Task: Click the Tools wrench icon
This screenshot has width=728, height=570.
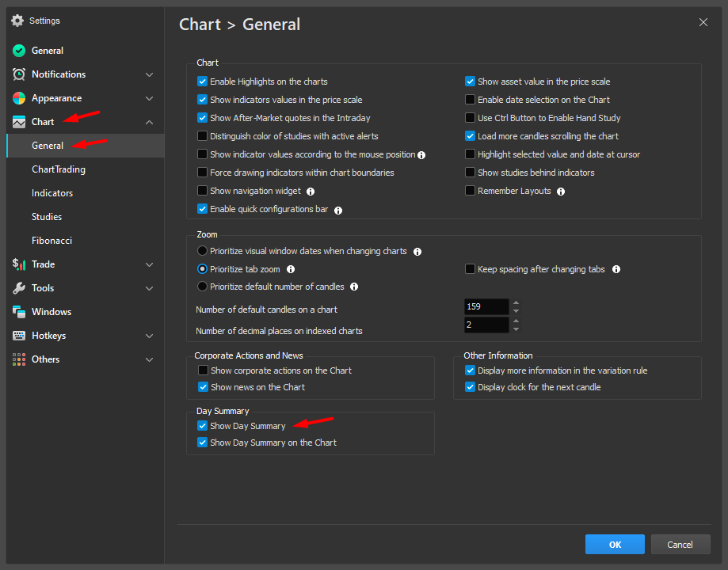Action: [19, 288]
